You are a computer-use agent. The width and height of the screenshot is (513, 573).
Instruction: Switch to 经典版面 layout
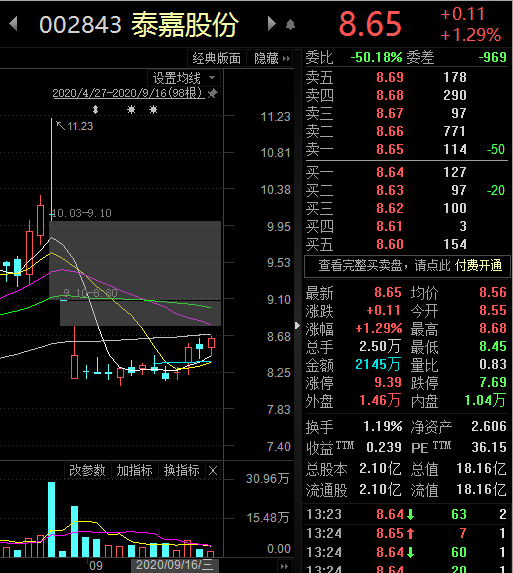click(217, 58)
